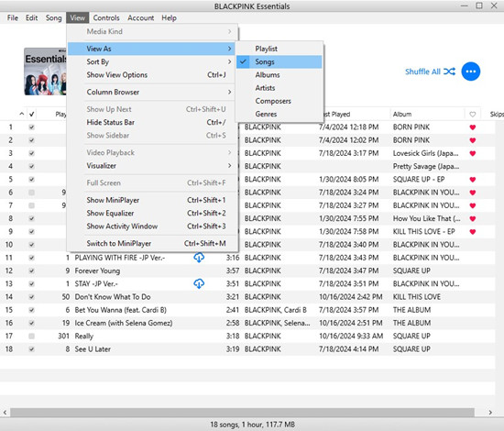
Task: Click the heart column header icon
Action: 472,115
